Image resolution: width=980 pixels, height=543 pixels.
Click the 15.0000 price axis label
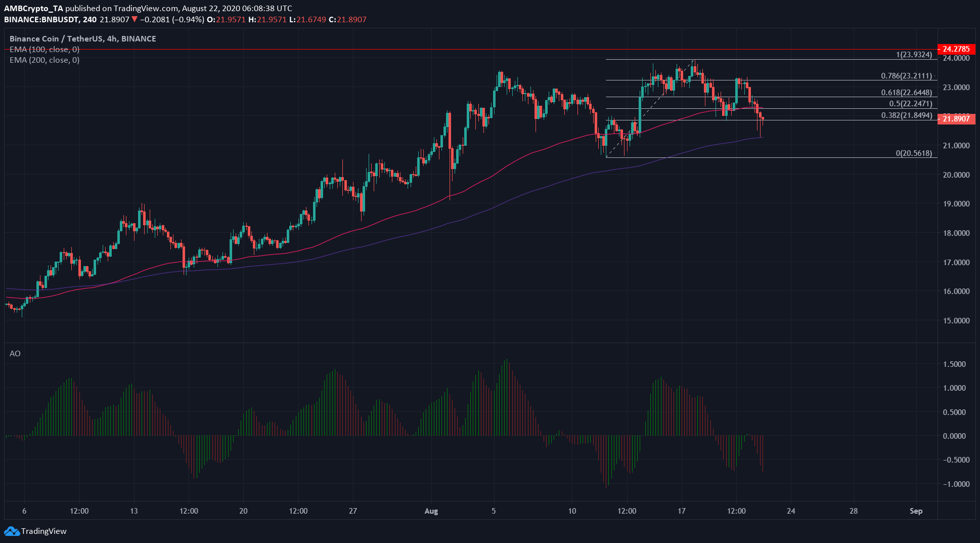(956, 321)
